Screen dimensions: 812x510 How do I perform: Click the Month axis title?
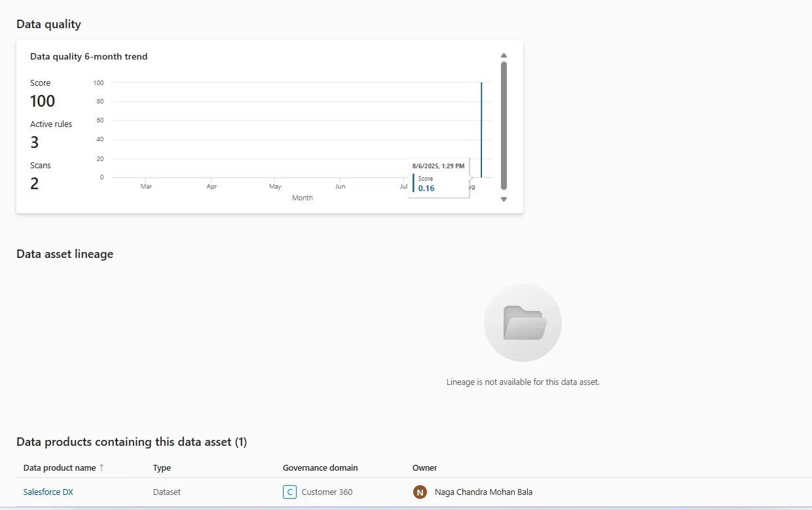303,198
